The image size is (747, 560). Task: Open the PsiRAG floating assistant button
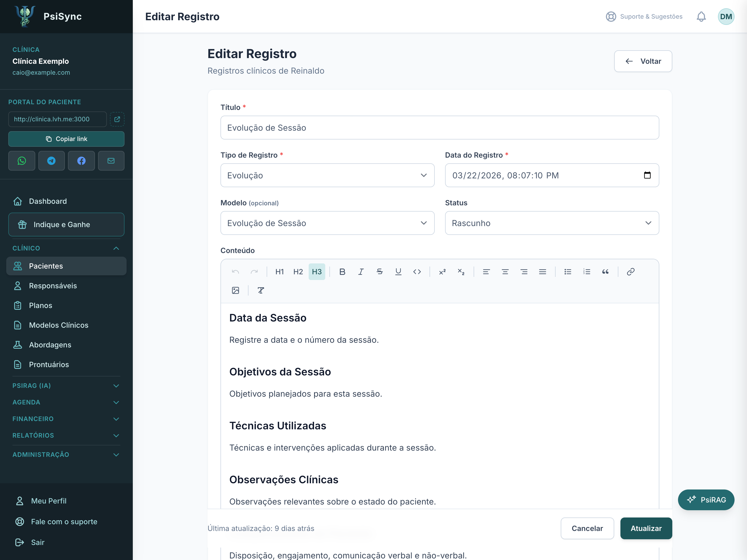706,500
